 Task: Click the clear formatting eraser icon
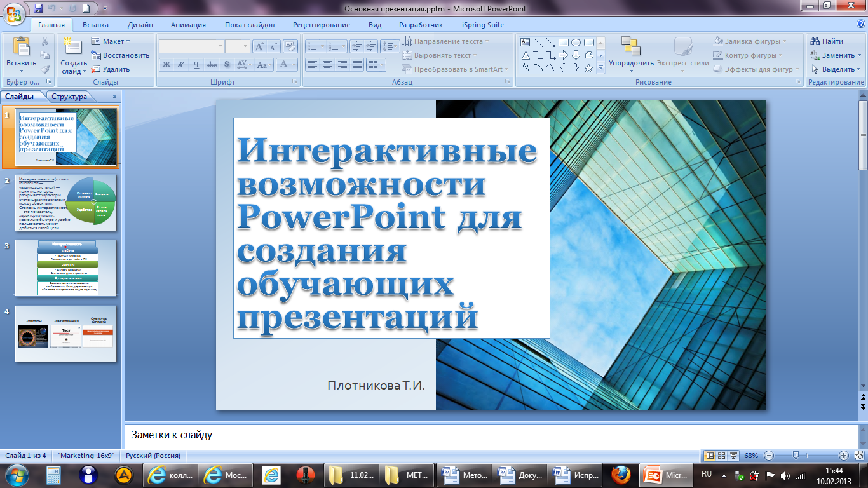(290, 46)
